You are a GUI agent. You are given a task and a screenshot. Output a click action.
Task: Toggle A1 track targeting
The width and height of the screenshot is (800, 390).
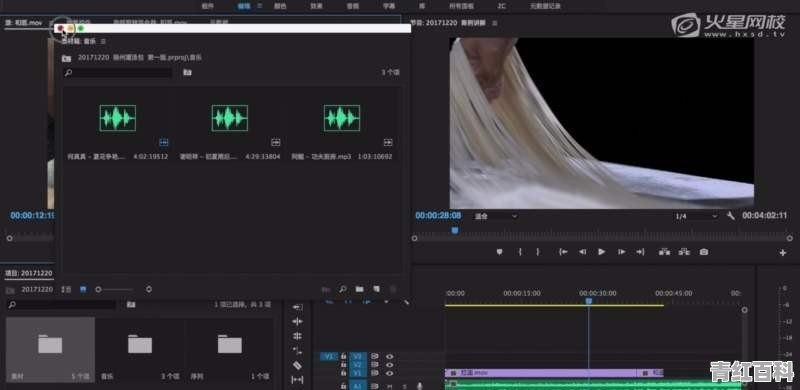(x=358, y=385)
